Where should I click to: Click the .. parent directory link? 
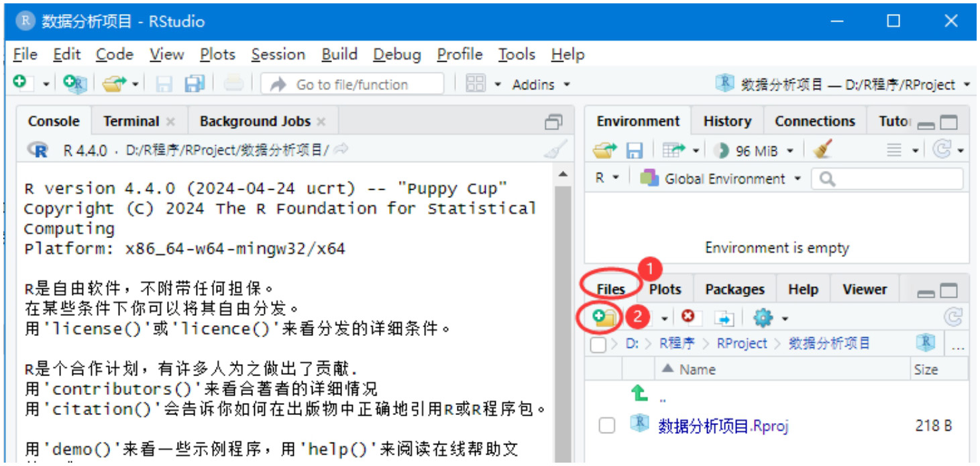[x=663, y=400]
